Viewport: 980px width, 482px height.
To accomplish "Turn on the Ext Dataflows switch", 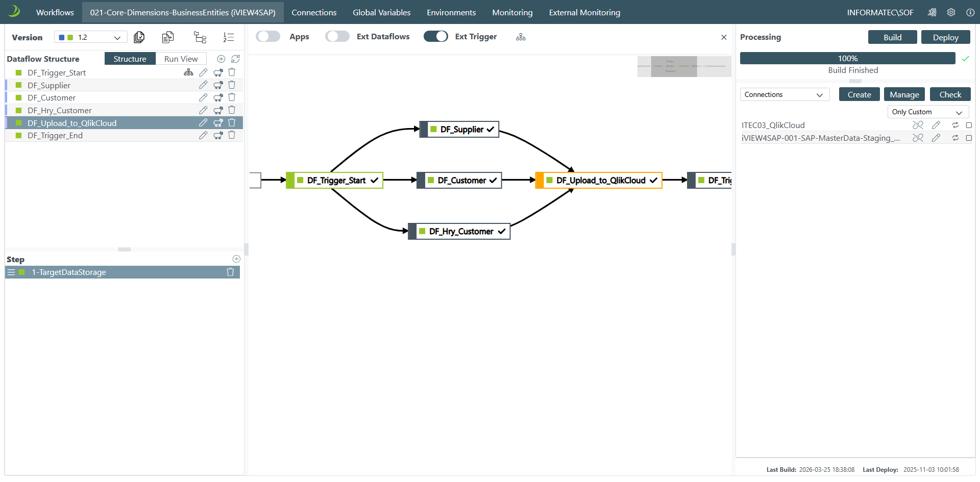I will pos(337,37).
